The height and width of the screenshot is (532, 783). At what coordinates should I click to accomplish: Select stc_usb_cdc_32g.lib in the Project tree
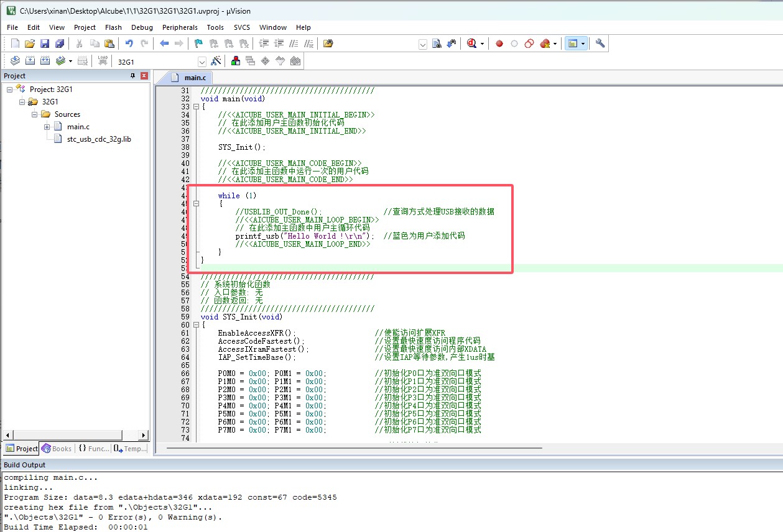pyautogui.click(x=99, y=139)
